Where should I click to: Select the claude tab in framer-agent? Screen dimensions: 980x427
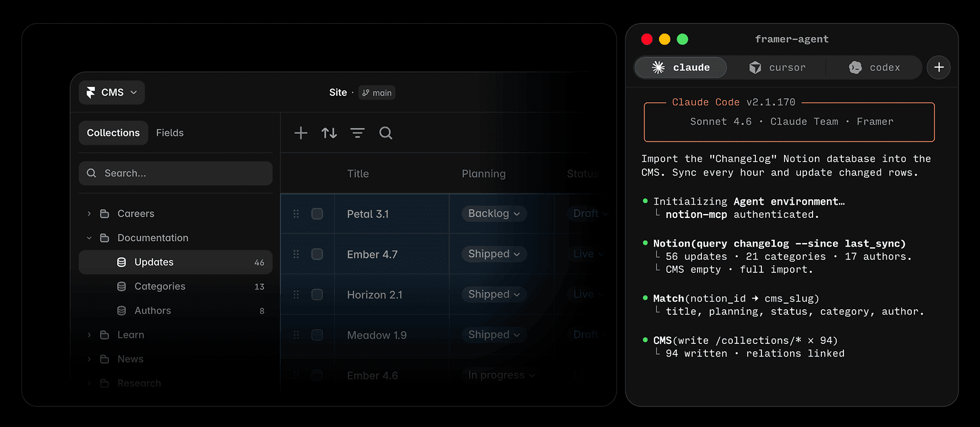tap(681, 67)
